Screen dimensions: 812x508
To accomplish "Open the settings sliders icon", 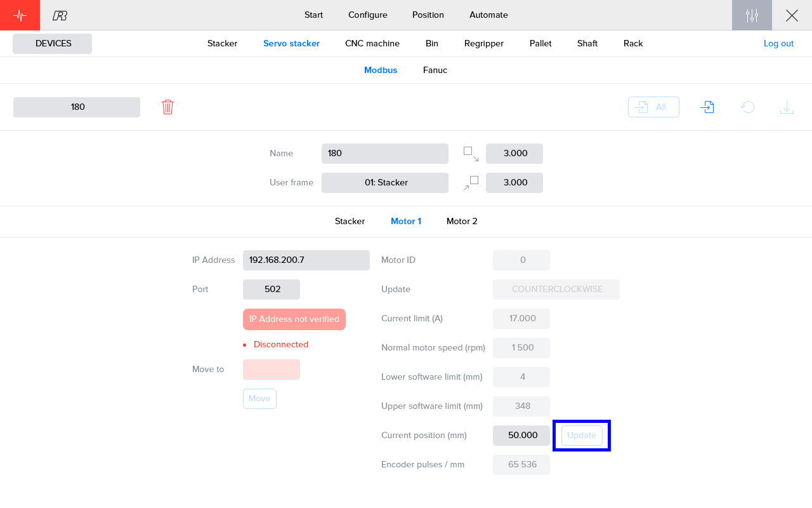I will tap(752, 15).
